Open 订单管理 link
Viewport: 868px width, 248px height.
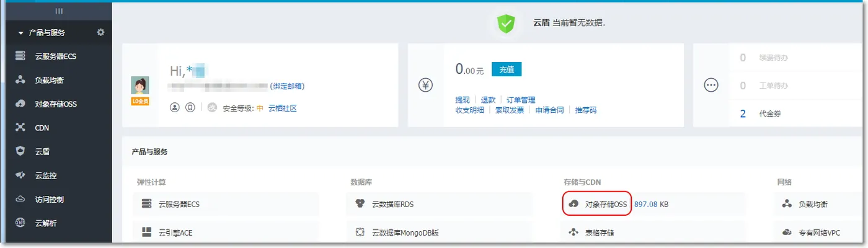click(x=521, y=100)
